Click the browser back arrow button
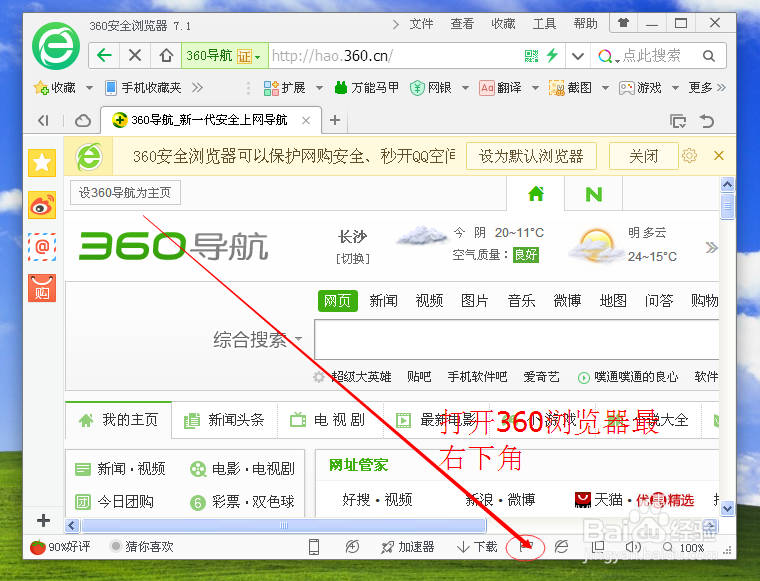Screen dimensions: 760x581 click(x=104, y=56)
